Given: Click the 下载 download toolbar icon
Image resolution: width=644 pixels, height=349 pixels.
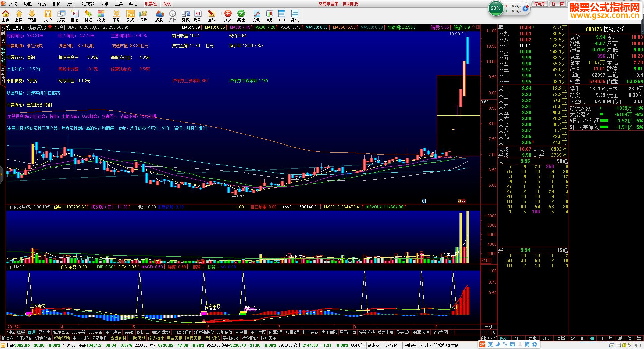Looking at the screenshot, I should (117, 16).
